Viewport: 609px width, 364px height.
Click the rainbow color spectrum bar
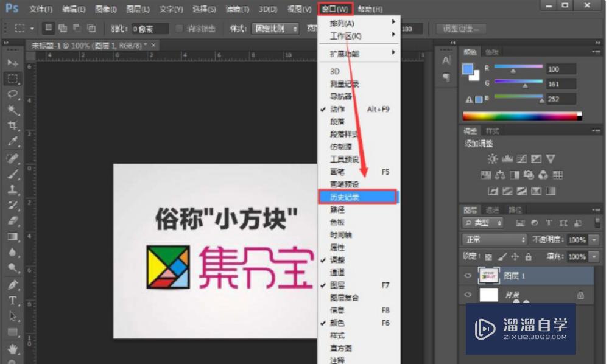(518, 114)
